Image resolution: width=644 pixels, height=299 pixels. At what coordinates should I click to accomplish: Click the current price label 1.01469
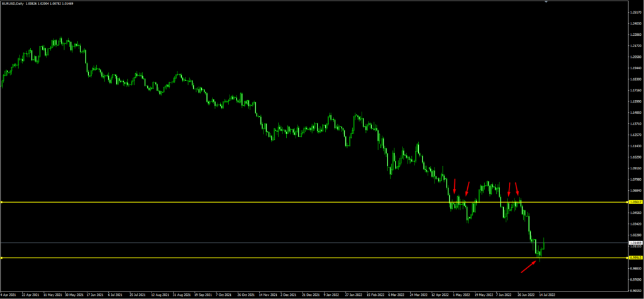point(635,242)
